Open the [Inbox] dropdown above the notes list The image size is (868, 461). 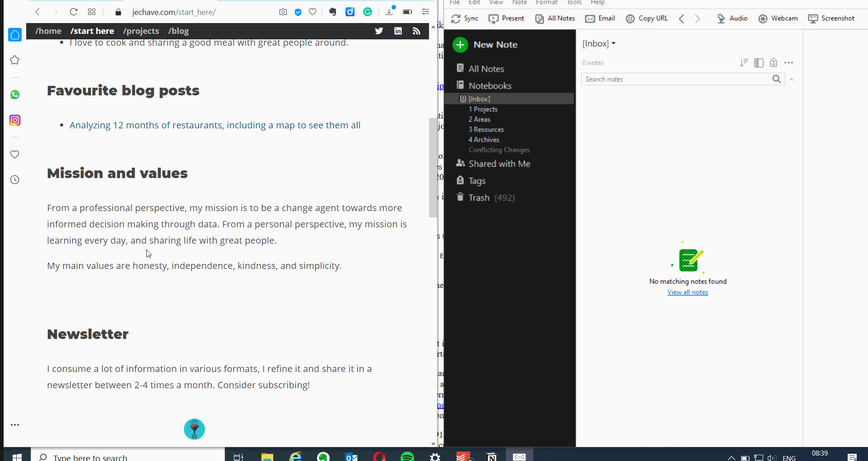[599, 43]
